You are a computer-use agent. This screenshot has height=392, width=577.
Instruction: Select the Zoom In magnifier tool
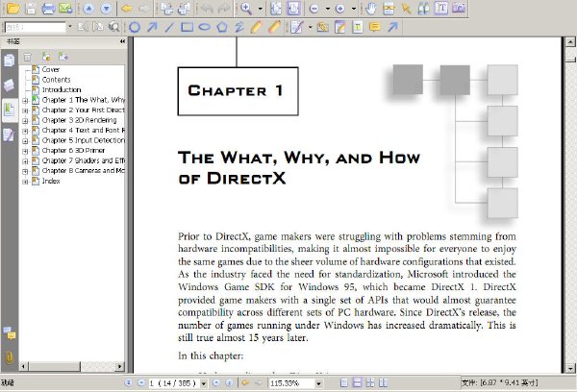pos(246,8)
